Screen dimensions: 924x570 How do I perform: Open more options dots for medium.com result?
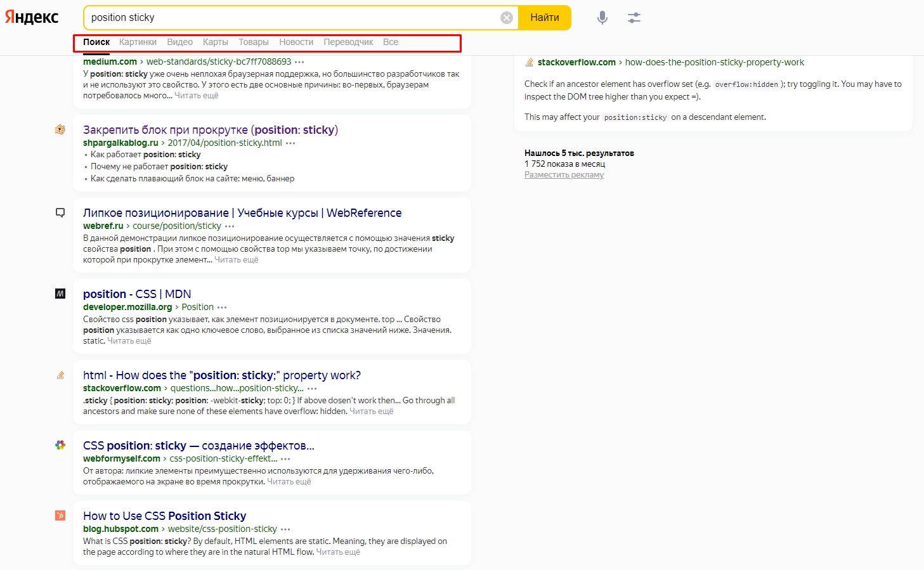[x=299, y=62]
